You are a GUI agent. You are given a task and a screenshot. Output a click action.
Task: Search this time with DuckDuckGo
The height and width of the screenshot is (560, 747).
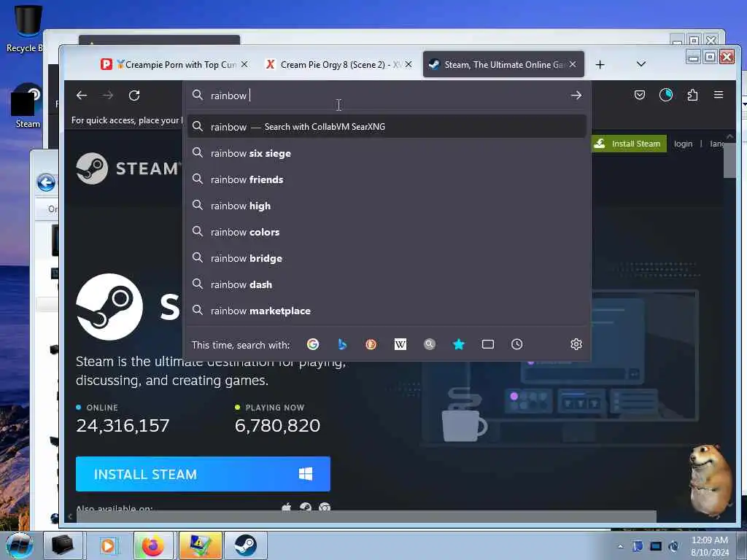click(x=371, y=344)
